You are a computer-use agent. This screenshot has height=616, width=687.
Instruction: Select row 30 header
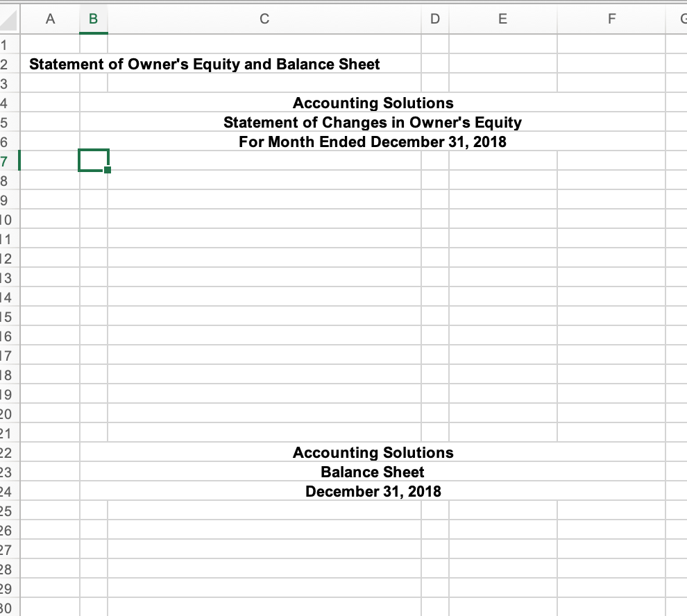[9, 608]
